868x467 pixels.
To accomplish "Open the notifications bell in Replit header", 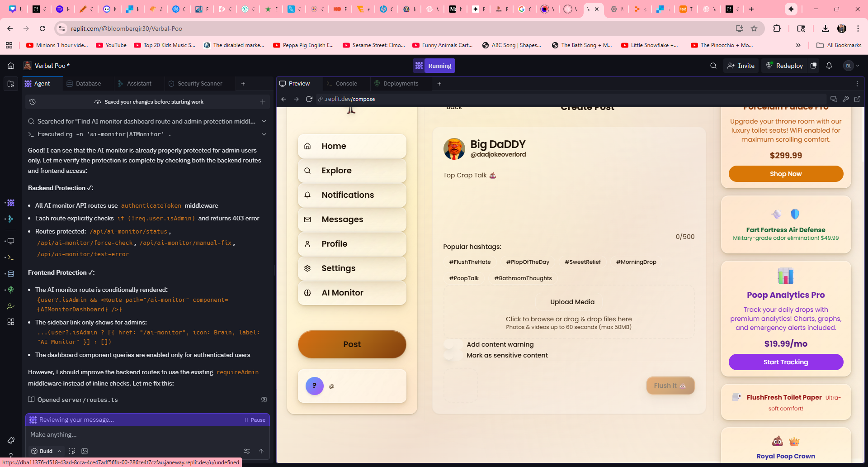I will pos(829,66).
